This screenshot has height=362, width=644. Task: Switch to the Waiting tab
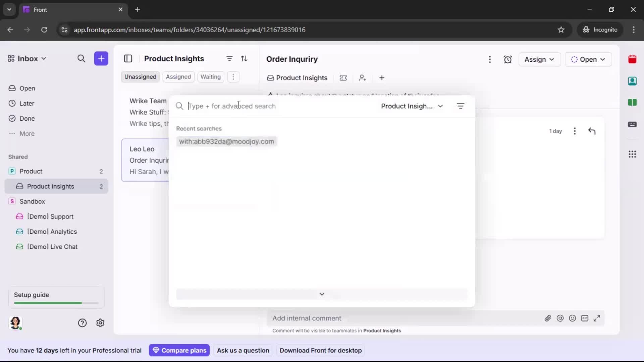[x=211, y=77]
